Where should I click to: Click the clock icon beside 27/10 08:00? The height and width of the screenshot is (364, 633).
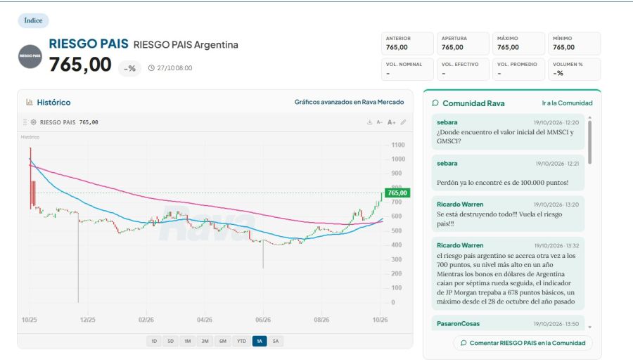point(151,67)
